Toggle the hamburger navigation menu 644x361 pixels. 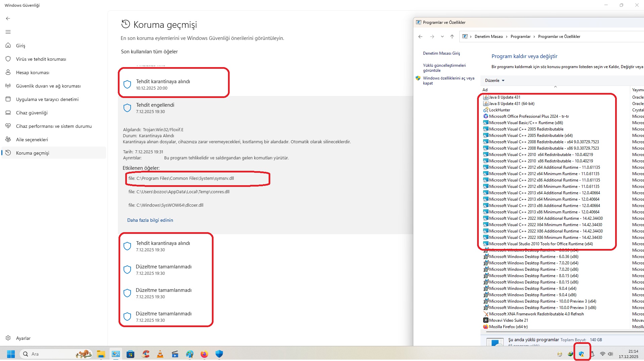8,32
